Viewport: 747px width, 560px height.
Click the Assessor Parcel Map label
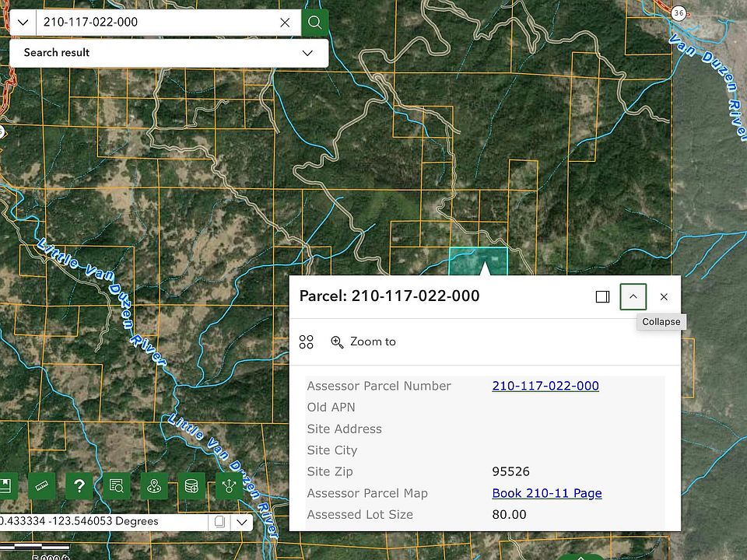pos(367,493)
